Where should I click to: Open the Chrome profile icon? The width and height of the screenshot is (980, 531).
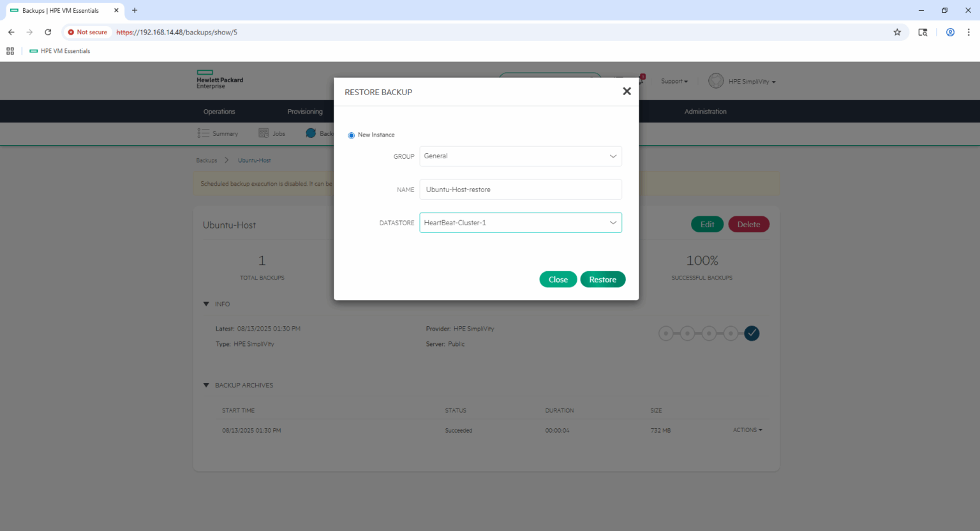pos(950,32)
